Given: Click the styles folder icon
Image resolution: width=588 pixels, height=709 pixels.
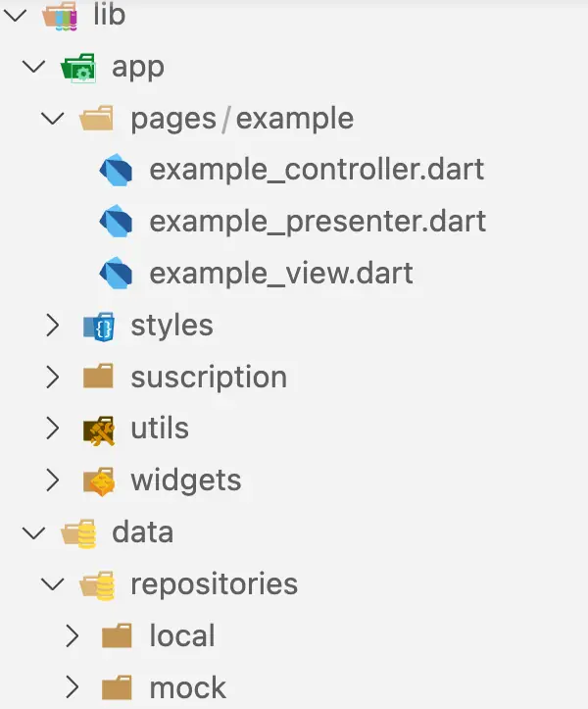Looking at the screenshot, I should pos(98,326).
